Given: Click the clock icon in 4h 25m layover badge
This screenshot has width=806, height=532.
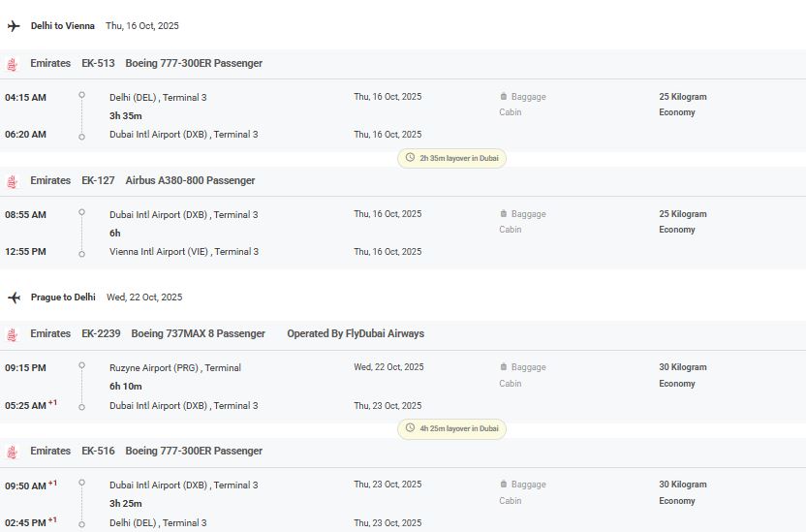Looking at the screenshot, I should click(410, 427).
